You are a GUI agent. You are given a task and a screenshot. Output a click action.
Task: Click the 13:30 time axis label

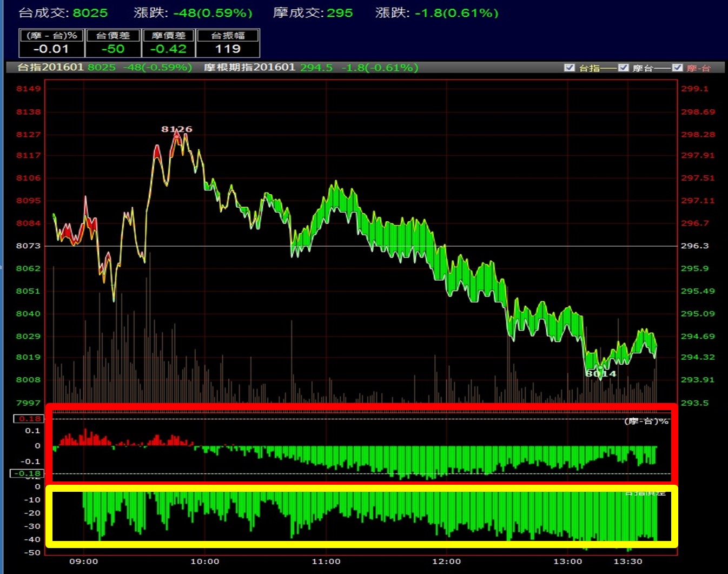point(628,562)
